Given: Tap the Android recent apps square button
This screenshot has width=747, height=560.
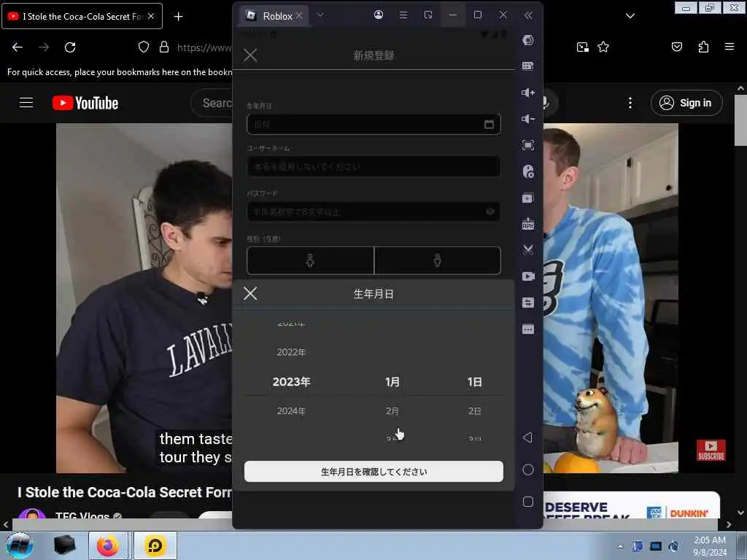Looking at the screenshot, I should pyautogui.click(x=528, y=502).
